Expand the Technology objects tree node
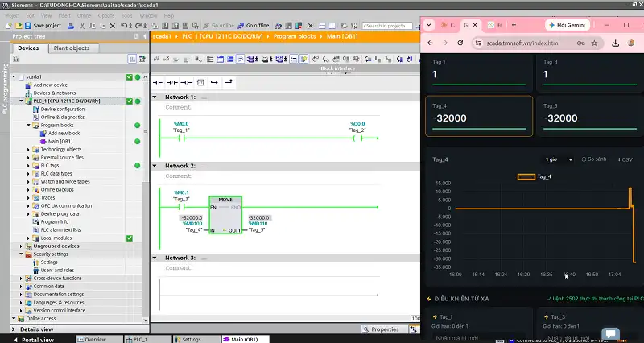 (28, 150)
